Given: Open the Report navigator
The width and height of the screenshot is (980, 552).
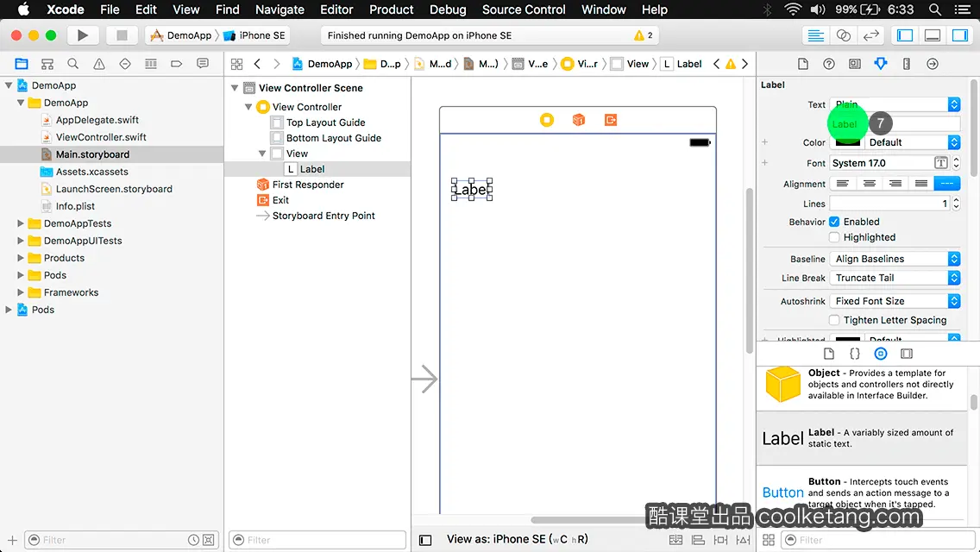Looking at the screenshot, I should pyautogui.click(x=203, y=64).
